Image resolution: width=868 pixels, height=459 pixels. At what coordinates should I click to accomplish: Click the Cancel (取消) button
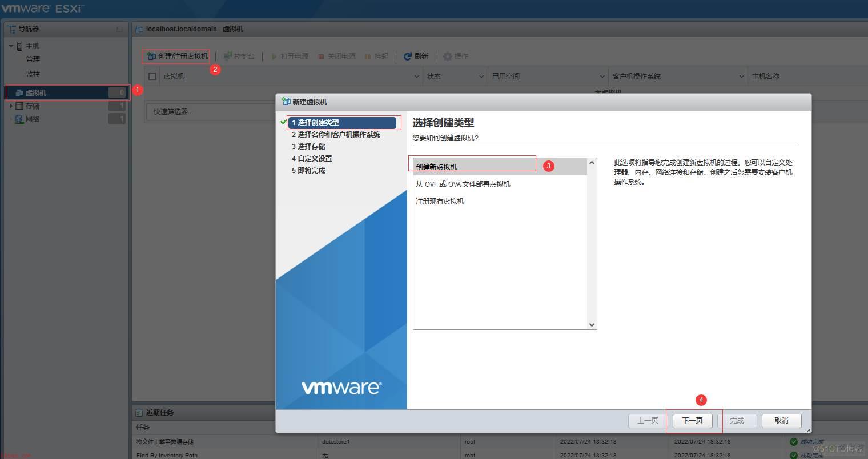coord(781,421)
